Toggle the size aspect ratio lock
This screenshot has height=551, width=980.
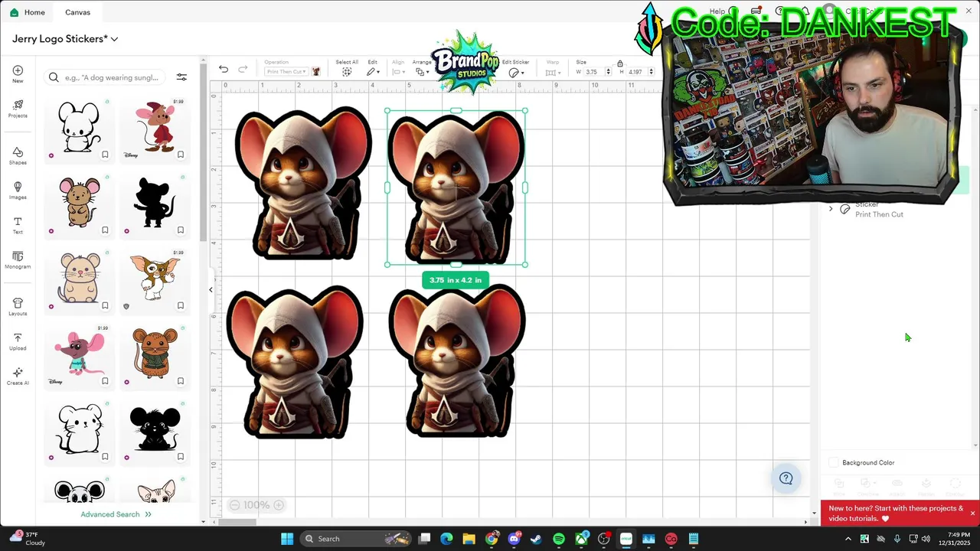620,64
